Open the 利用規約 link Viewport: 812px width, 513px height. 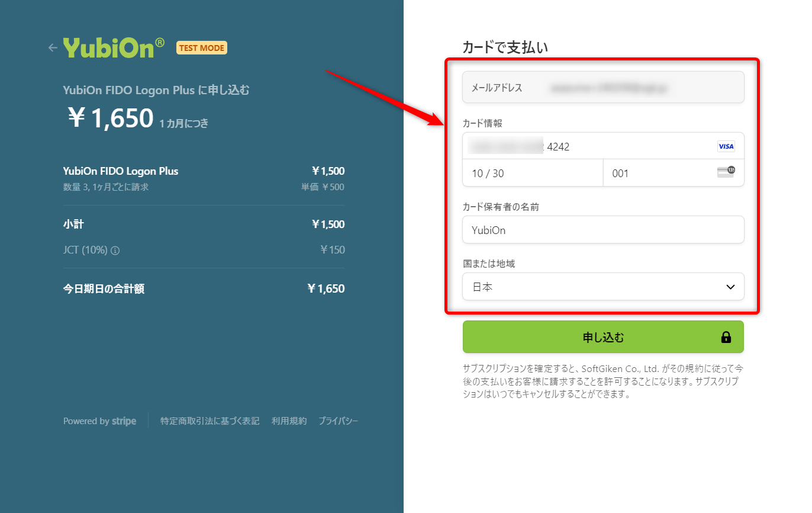coord(289,421)
